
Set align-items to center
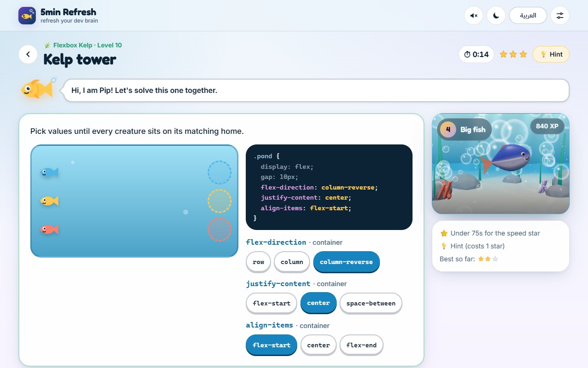click(318, 345)
